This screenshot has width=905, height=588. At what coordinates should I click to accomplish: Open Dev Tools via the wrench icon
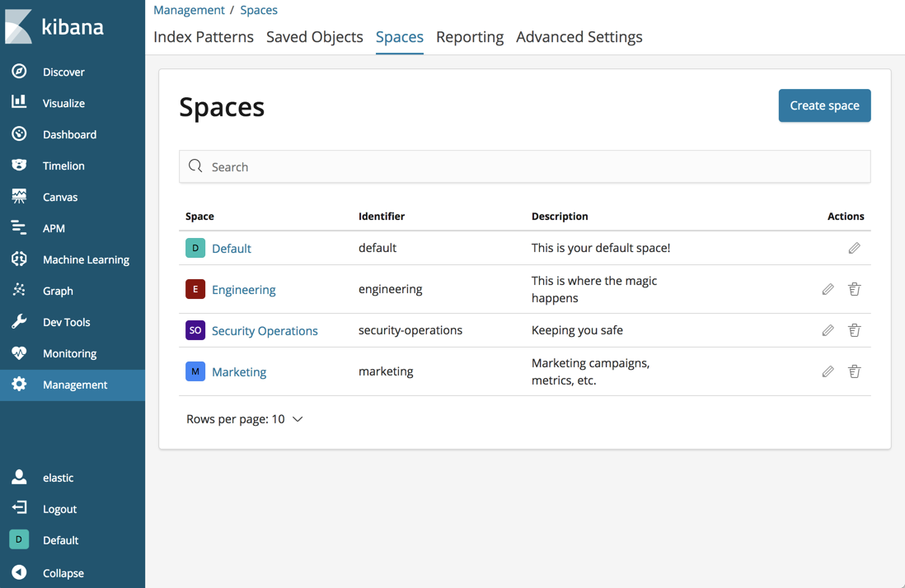click(18, 321)
